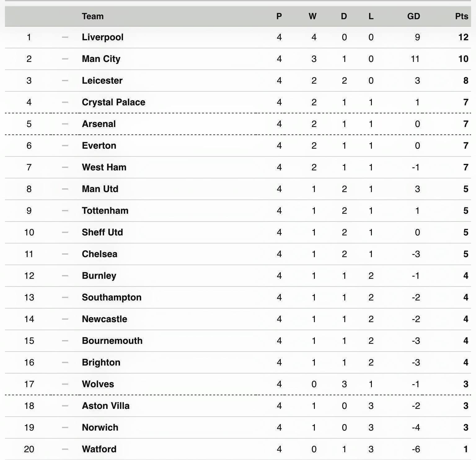Image resolution: width=476 pixels, height=460 pixels.
Task: Click the W wins column header
Action: click(x=312, y=16)
